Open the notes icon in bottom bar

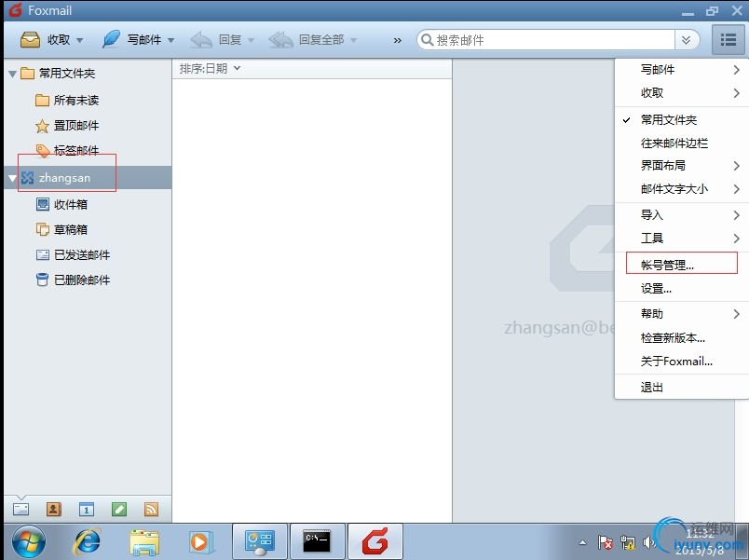click(x=119, y=510)
